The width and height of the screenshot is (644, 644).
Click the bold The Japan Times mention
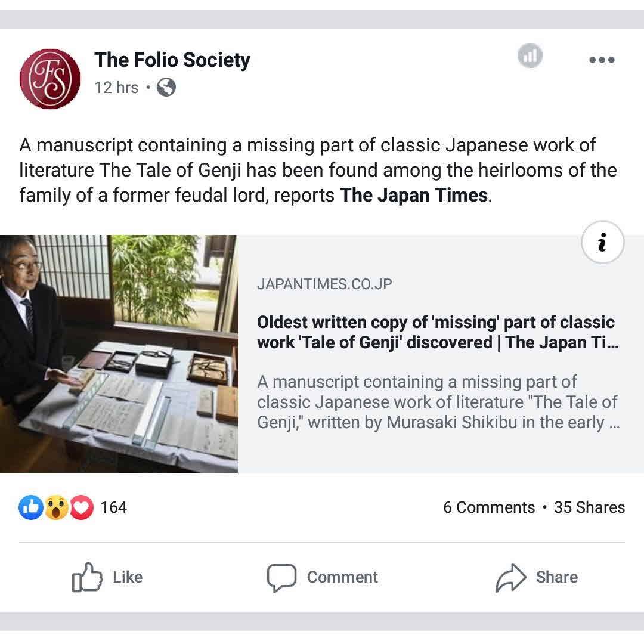pyautogui.click(x=414, y=196)
